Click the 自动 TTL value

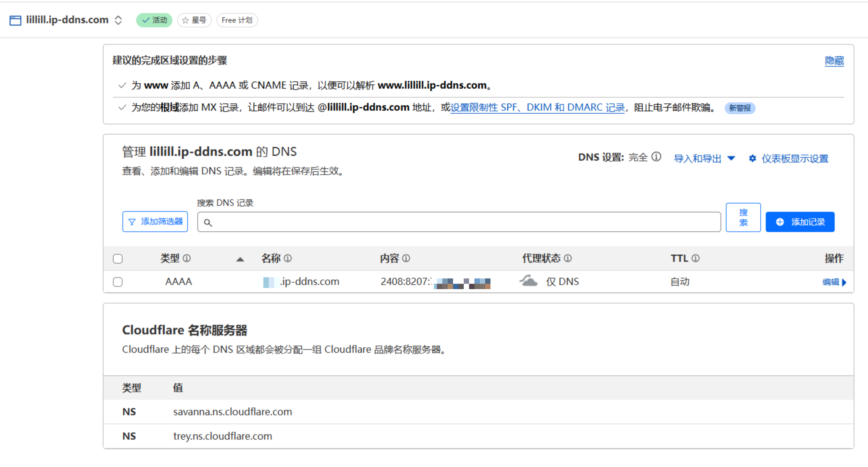(x=680, y=282)
